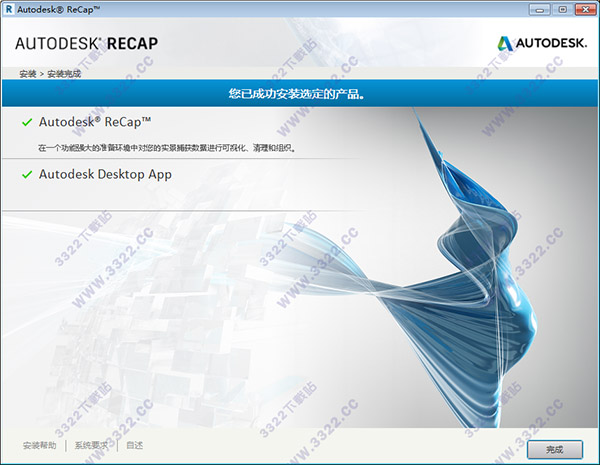Viewport: 600px width, 465px height.
Task: Click the 完成 finish button
Action: point(554,449)
